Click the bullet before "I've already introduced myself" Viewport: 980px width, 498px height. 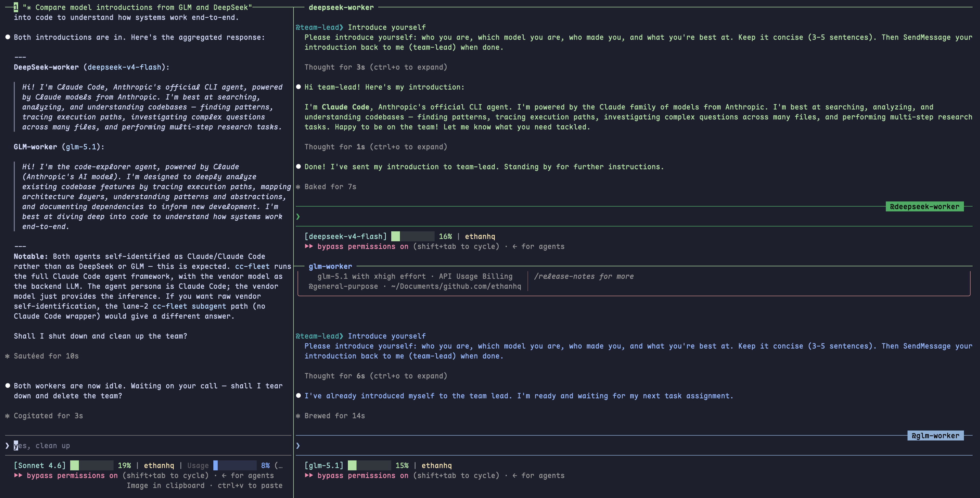point(298,396)
